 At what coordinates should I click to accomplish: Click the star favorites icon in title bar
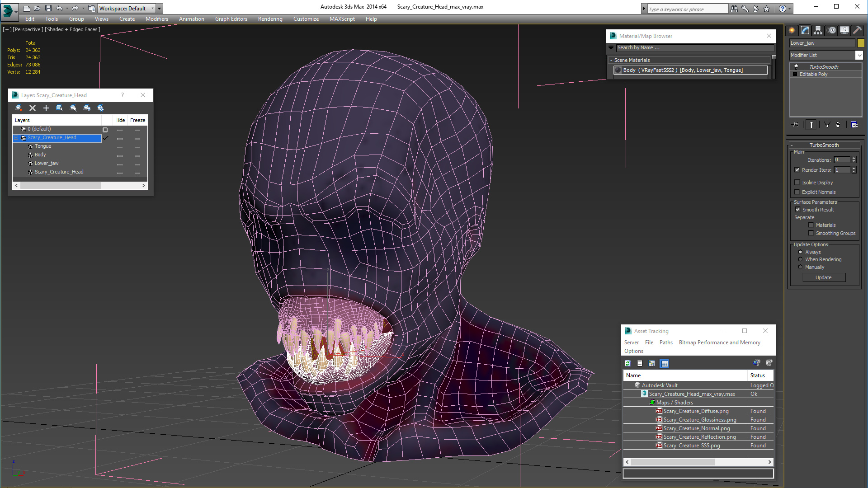(767, 9)
